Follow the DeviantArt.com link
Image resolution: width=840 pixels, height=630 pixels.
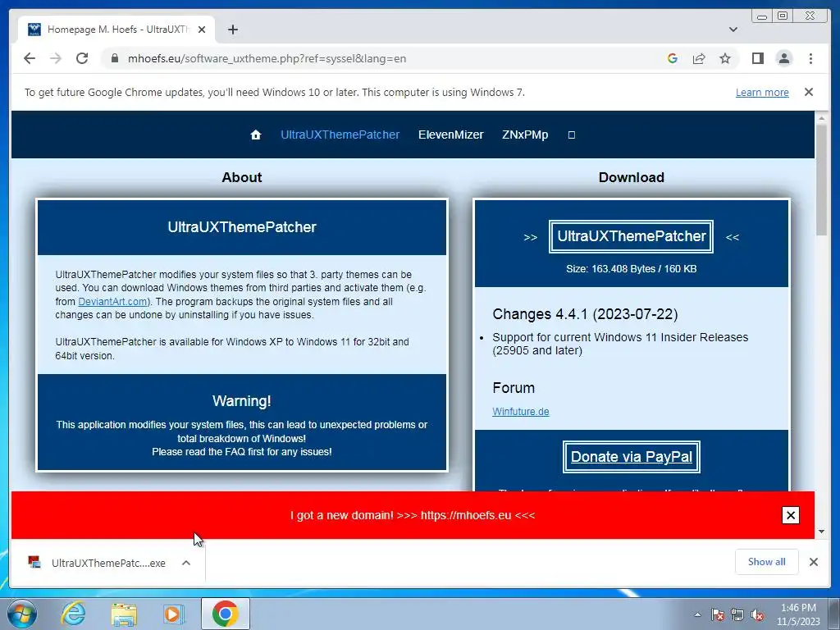(112, 302)
